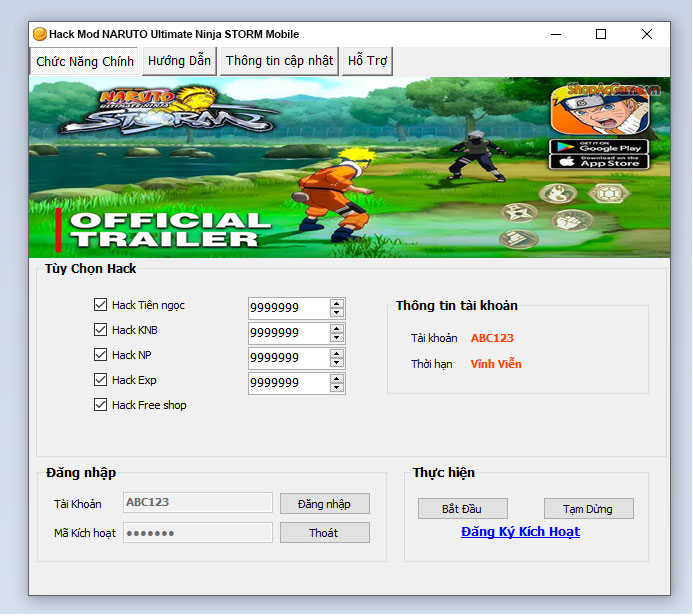693x616 pixels.
Task: Decrease the Hack Tiên ngọc value arrow
Action: click(337, 313)
